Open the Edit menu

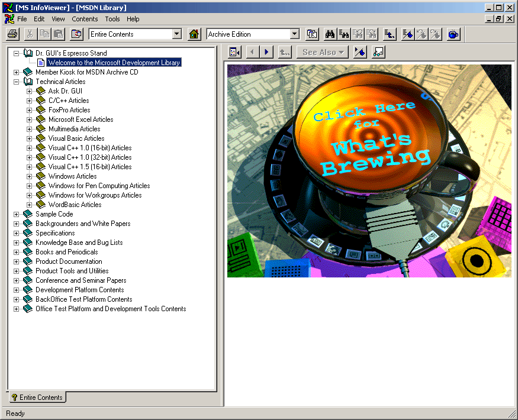click(39, 19)
